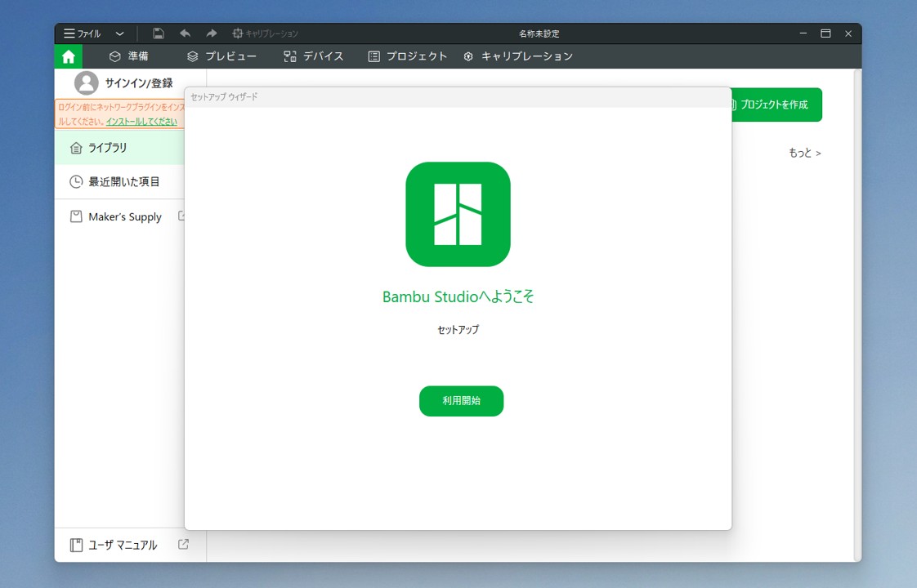Click external link icon beside Maker's Supply
Image resolution: width=917 pixels, height=588 pixels.
[x=181, y=216]
